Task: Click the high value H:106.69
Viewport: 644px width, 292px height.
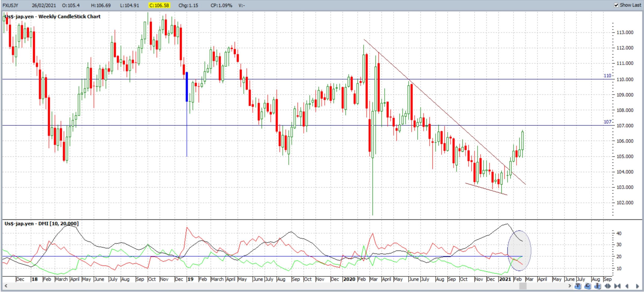Action: click(x=101, y=5)
